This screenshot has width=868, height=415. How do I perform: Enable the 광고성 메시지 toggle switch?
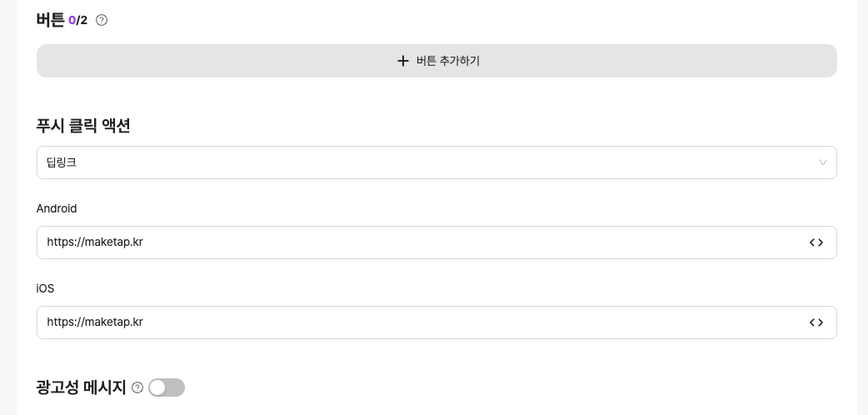[x=167, y=387]
